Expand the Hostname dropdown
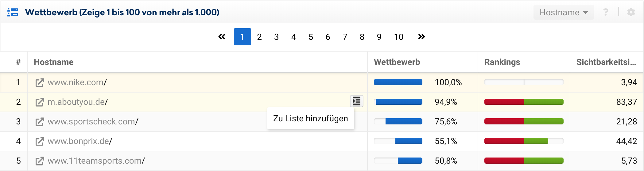Screen dimensions: 644x171 click(x=564, y=12)
